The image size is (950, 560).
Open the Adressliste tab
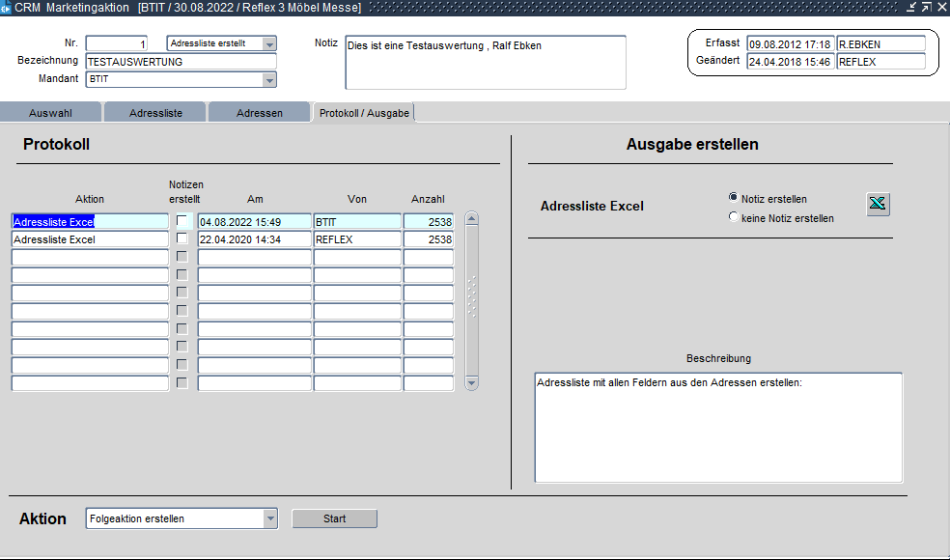(155, 113)
